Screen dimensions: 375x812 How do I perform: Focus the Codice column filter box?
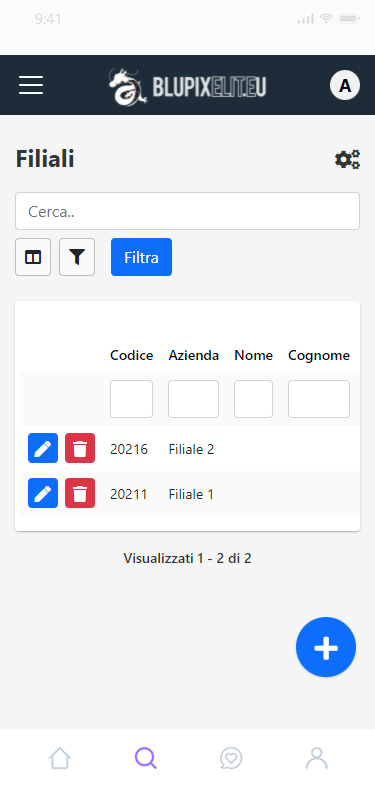pyautogui.click(x=132, y=399)
